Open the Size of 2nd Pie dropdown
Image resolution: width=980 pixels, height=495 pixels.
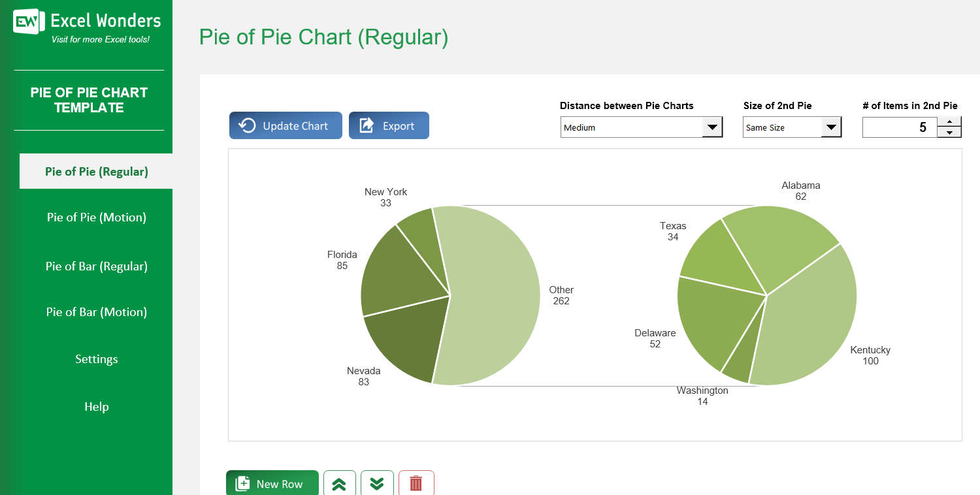click(831, 127)
